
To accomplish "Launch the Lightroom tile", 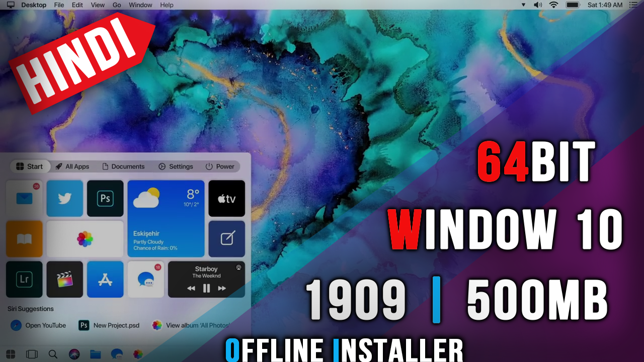I will click(24, 279).
